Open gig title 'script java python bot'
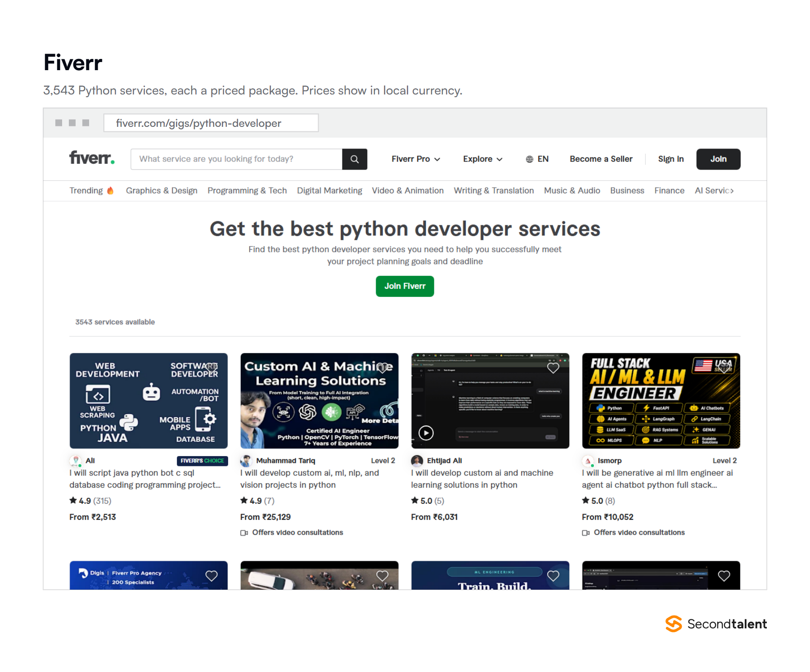Screen dimensions: 810x672 pos(145,479)
